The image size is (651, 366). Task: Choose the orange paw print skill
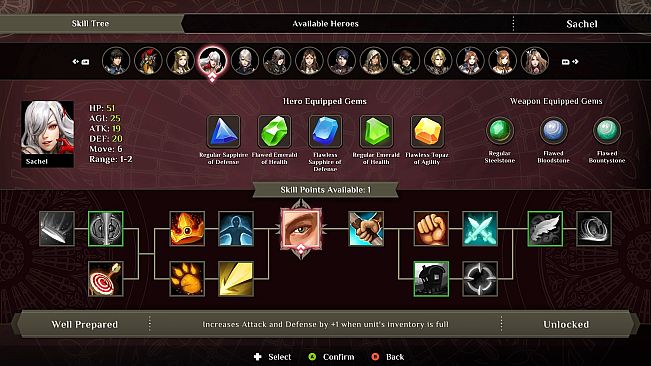[187, 278]
